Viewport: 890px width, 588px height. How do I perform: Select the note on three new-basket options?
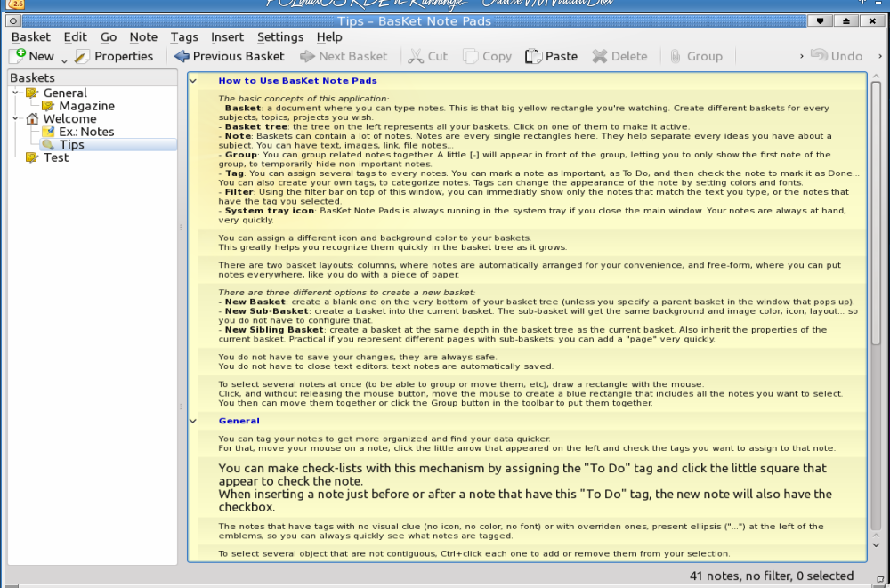(x=532, y=316)
